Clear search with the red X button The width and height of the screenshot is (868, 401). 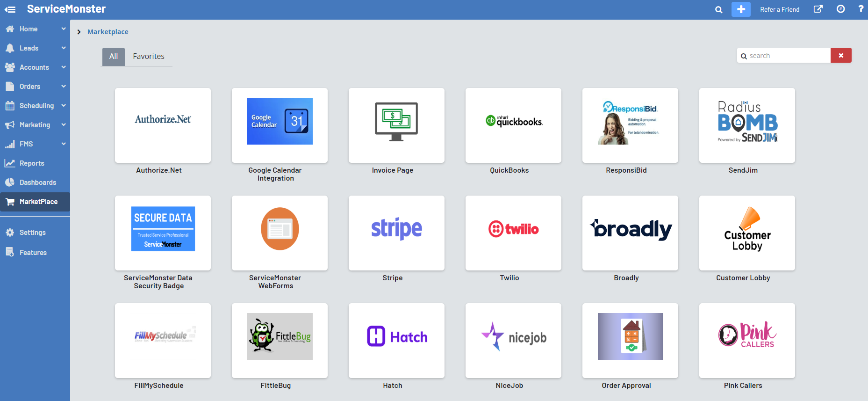coord(840,55)
